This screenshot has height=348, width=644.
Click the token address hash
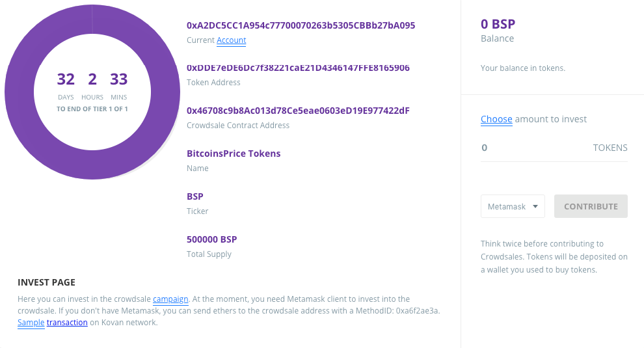pos(298,68)
